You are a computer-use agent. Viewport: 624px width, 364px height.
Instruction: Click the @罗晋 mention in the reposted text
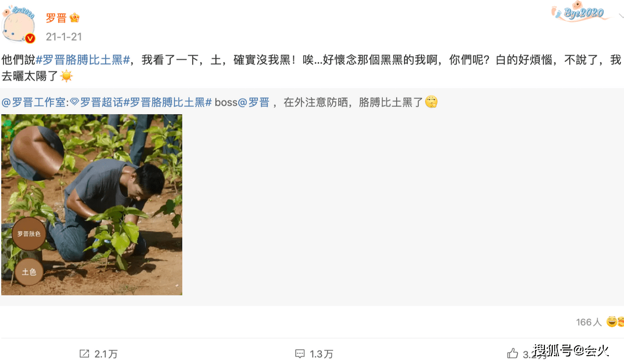pyautogui.click(x=254, y=102)
